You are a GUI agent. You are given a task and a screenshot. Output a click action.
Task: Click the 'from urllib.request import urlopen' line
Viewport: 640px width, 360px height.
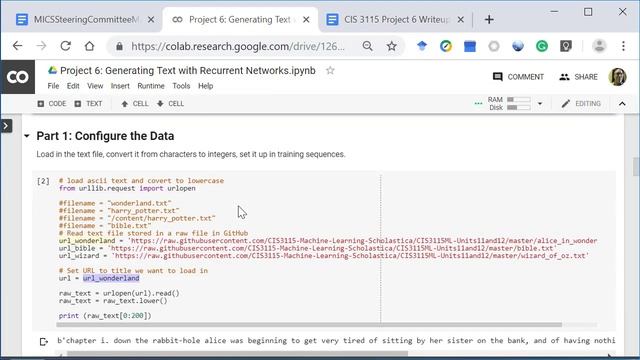pyautogui.click(x=127, y=189)
